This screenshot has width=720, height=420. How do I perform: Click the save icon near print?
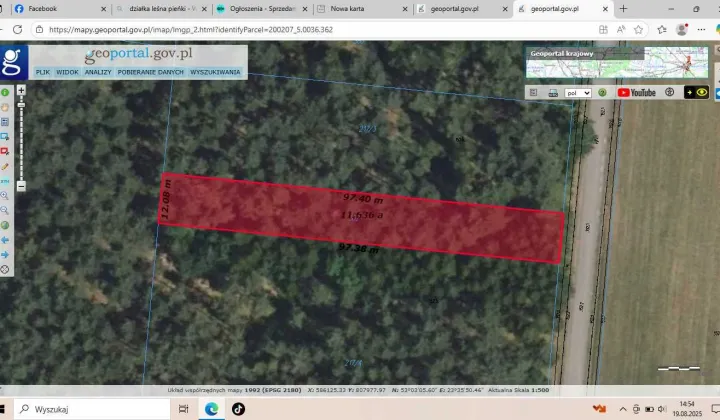[533, 93]
